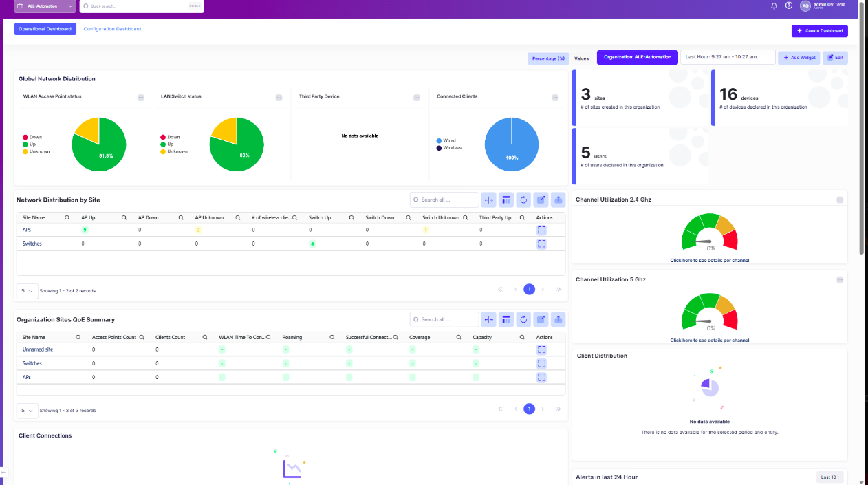Open Organization Sites QoE Summary in new view
This screenshot has width=868, height=485.
click(x=541, y=319)
